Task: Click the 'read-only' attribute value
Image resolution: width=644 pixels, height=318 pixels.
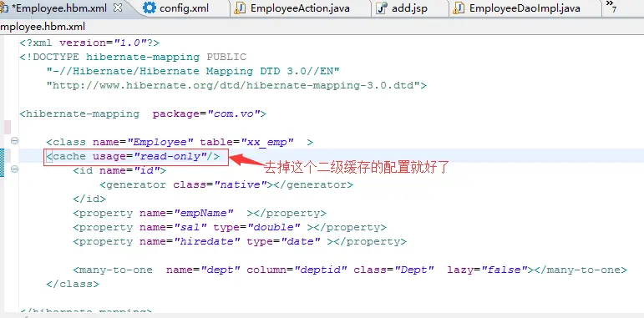Action: click(173, 156)
